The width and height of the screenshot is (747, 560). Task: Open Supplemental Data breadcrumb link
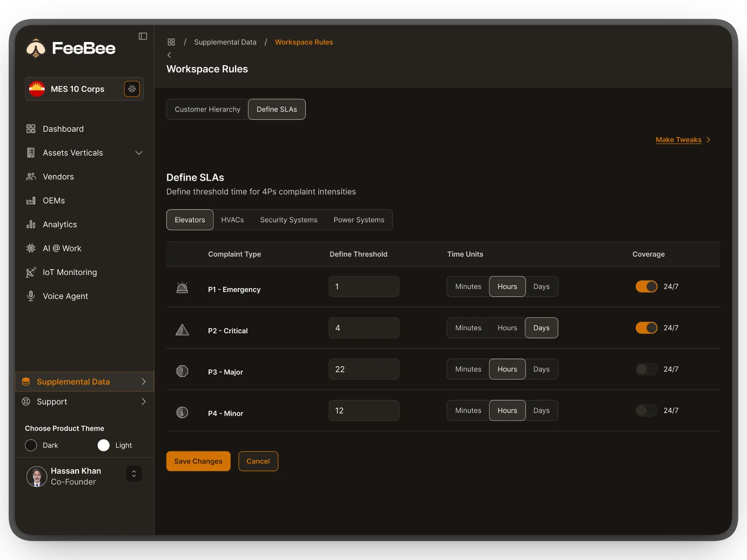coord(225,42)
